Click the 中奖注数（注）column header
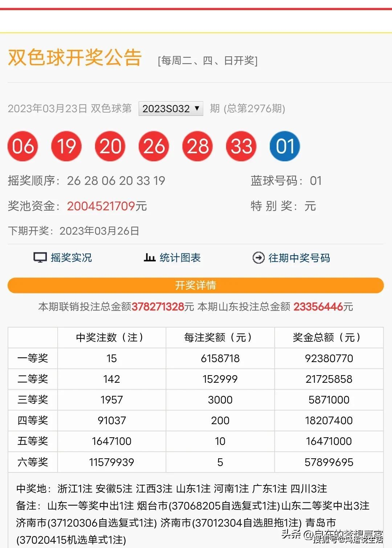 pyautogui.click(x=111, y=337)
